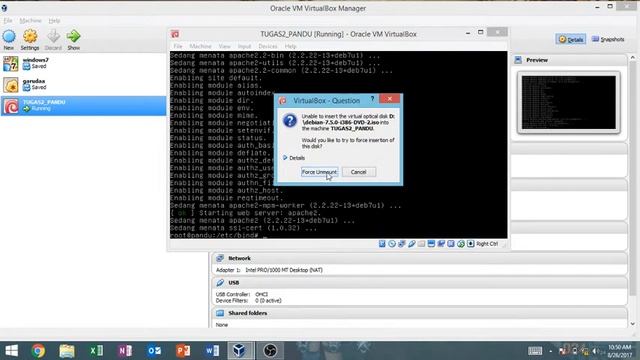640x360 pixels.
Task: Click the volume speaker tray icon
Action: 595,351
